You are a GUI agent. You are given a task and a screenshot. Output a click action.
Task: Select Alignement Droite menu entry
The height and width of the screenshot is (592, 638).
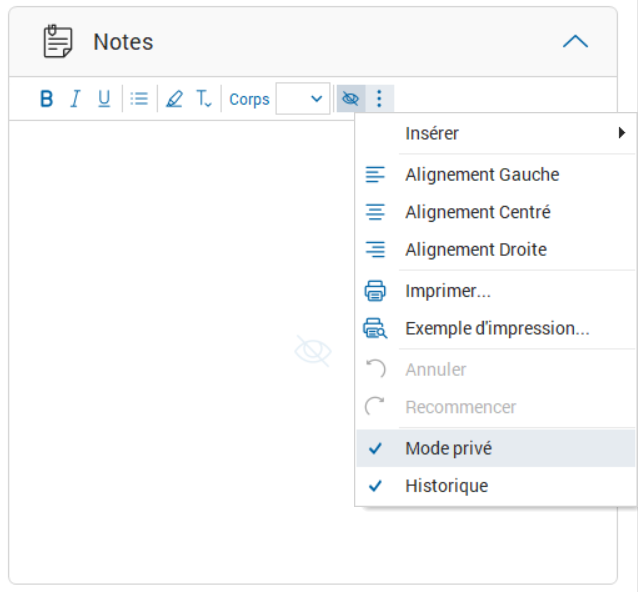pos(475,249)
